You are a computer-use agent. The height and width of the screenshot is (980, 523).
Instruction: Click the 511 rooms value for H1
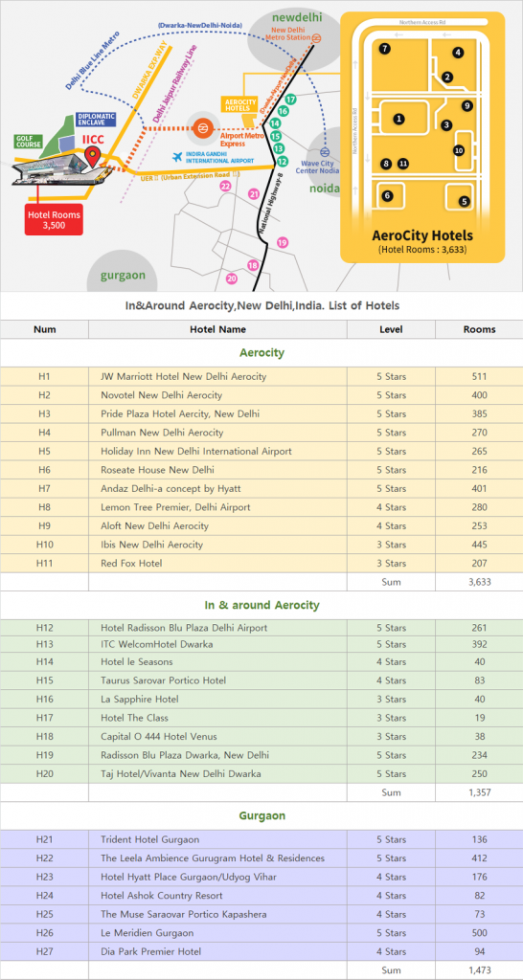click(x=479, y=376)
